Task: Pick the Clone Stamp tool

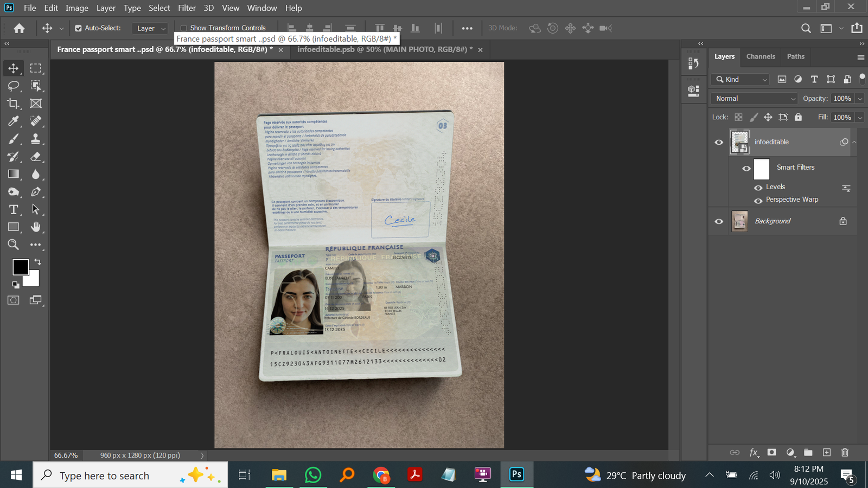Action: point(36,139)
